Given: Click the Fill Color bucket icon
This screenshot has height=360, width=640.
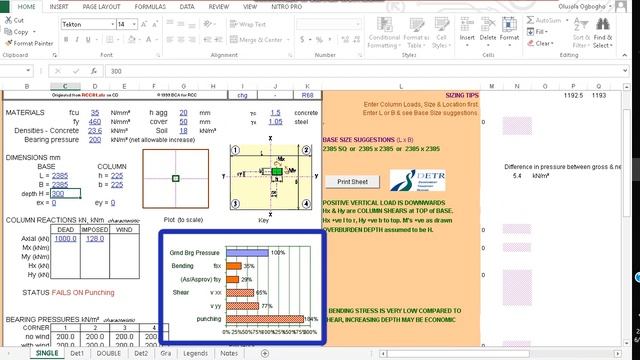Looking at the screenshot, I should 131,40.
